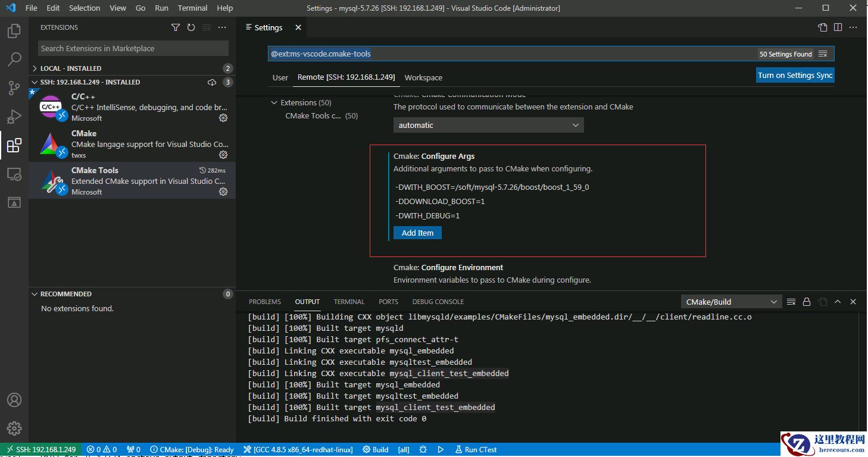This screenshot has height=457, width=868.
Task: Refresh the extensions list
Action: point(191,27)
